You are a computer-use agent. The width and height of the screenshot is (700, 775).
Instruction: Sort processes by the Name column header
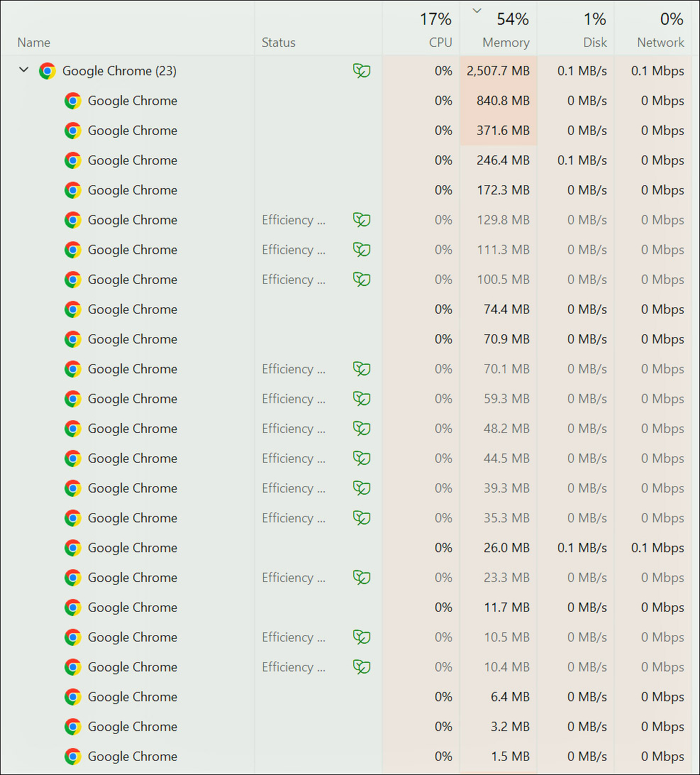(x=34, y=43)
